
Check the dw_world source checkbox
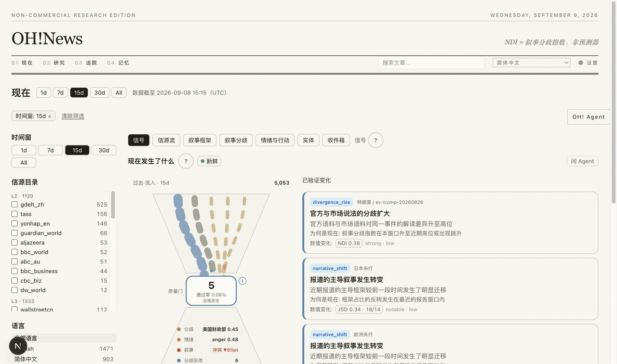14,290
